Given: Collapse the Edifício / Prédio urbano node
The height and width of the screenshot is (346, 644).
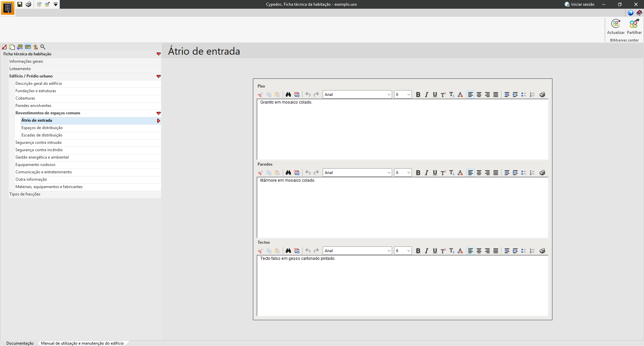Looking at the screenshot, I should (159, 76).
